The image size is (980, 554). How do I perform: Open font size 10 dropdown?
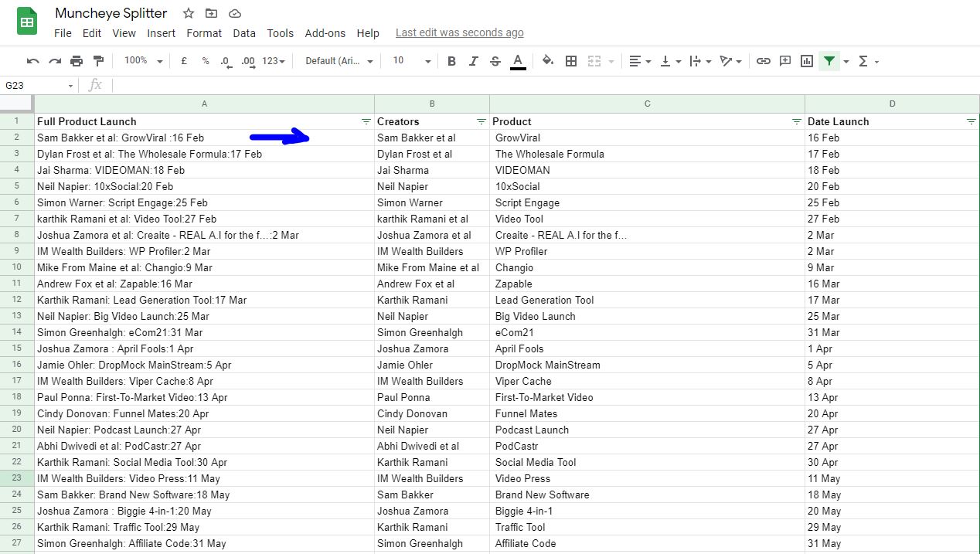pyautogui.click(x=412, y=61)
